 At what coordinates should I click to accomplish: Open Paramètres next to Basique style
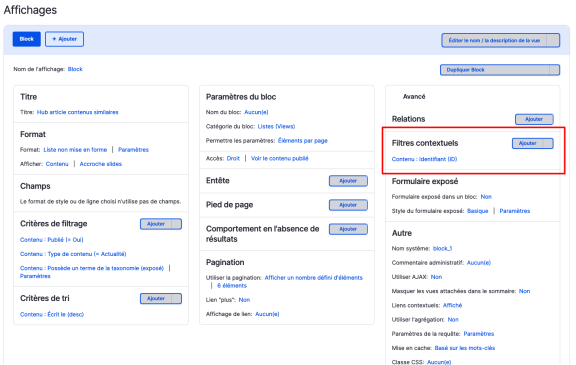(515, 211)
